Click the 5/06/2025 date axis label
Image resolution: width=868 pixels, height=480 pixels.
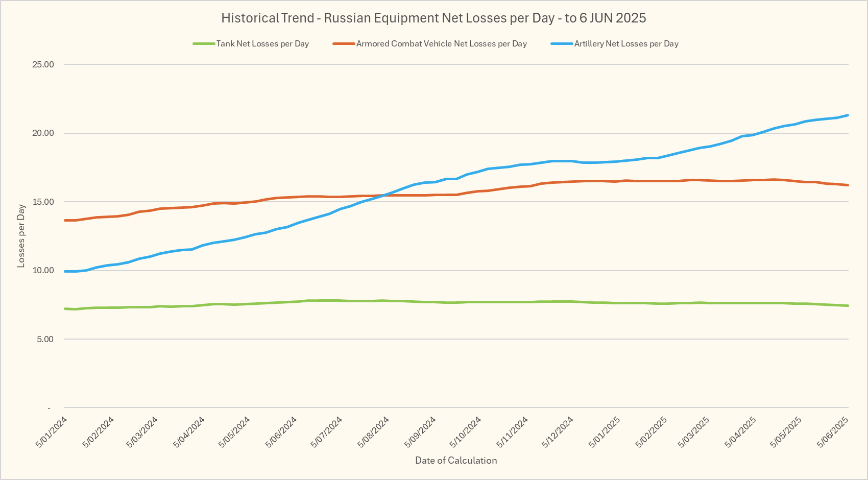point(832,433)
